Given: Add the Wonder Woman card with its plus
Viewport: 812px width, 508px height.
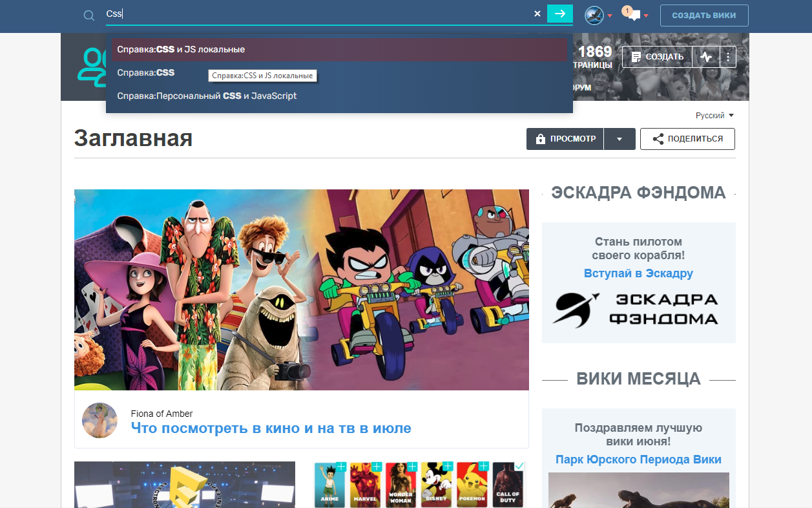Looking at the screenshot, I should [412, 466].
